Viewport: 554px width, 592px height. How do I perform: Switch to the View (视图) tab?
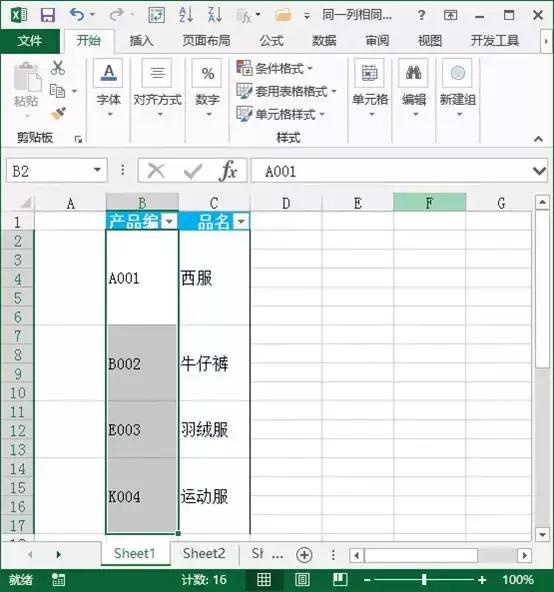click(429, 41)
